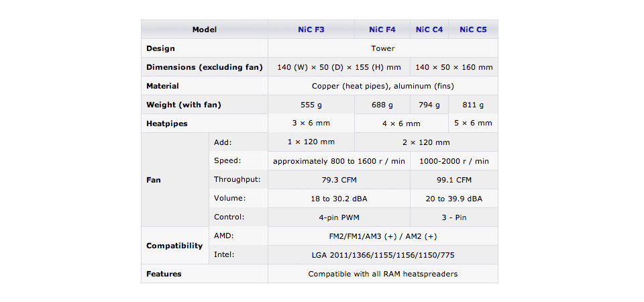Open the NiC F4 model link
Viewport: 644px width, 302px height.
[x=382, y=30]
